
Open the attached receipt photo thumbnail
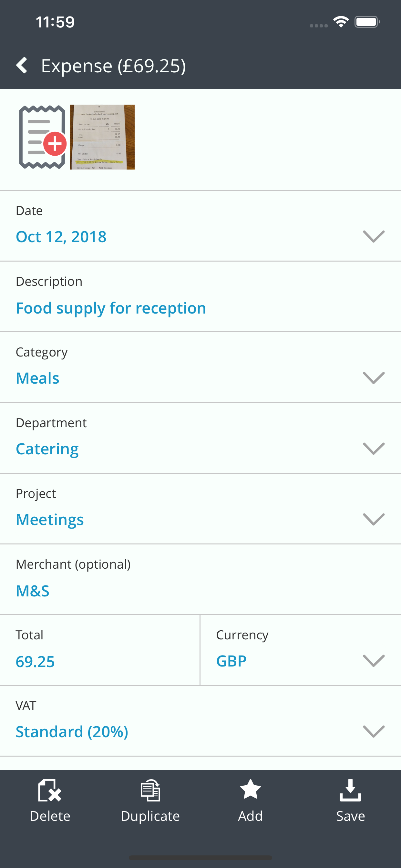[x=102, y=137]
